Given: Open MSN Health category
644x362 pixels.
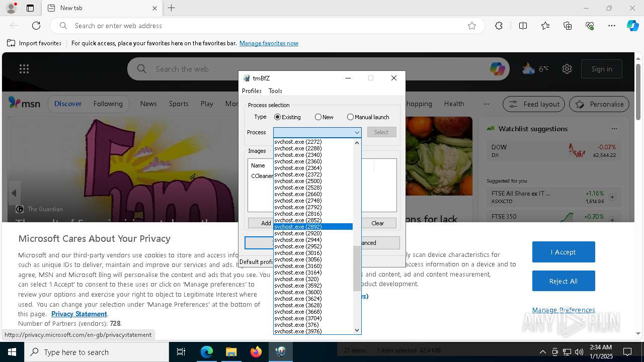Looking at the screenshot, I should click(x=454, y=104).
